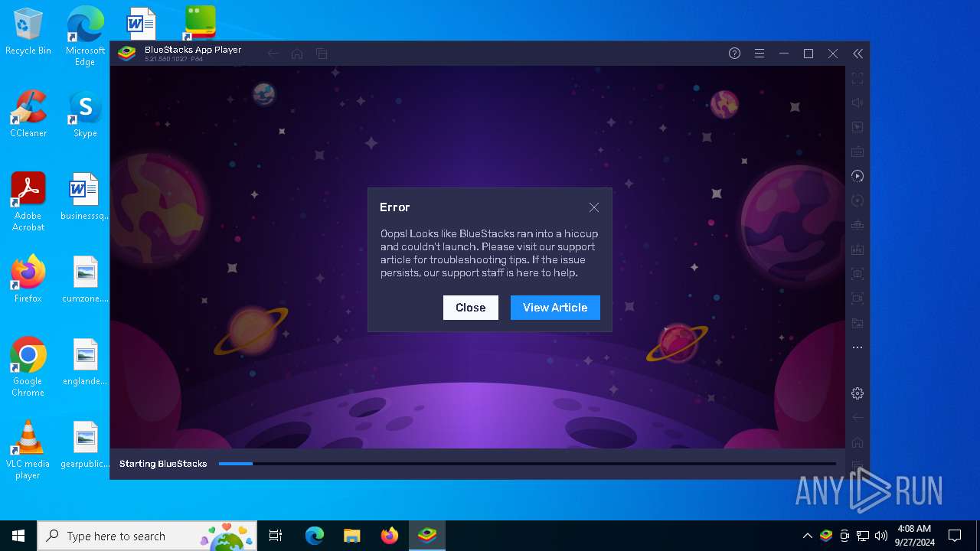Click the back arrow in BlueStacks title bar
980x551 pixels.
[273, 54]
